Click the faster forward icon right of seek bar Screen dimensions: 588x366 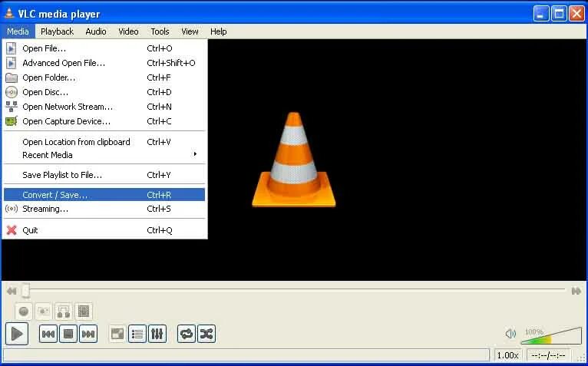pyautogui.click(x=576, y=291)
